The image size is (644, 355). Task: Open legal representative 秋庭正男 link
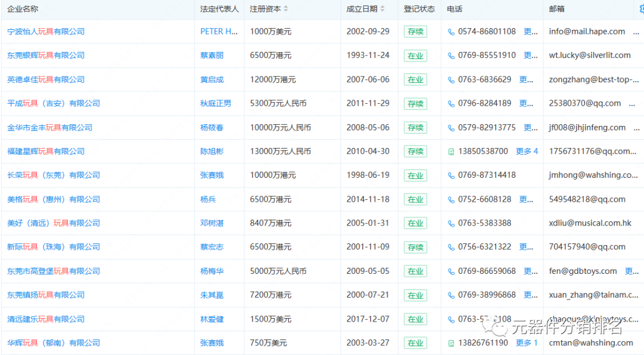tap(216, 104)
